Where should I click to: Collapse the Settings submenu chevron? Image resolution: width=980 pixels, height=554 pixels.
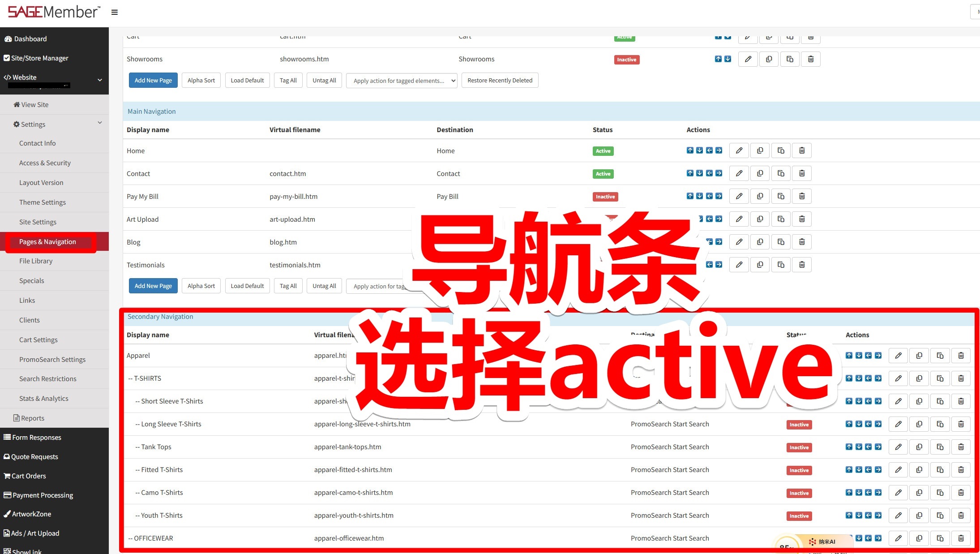click(100, 123)
